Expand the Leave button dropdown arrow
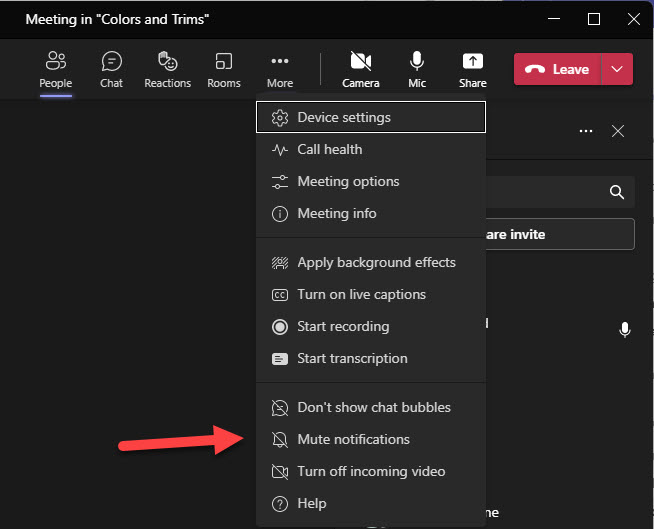Screen dimensions: 654x529 (x=617, y=69)
